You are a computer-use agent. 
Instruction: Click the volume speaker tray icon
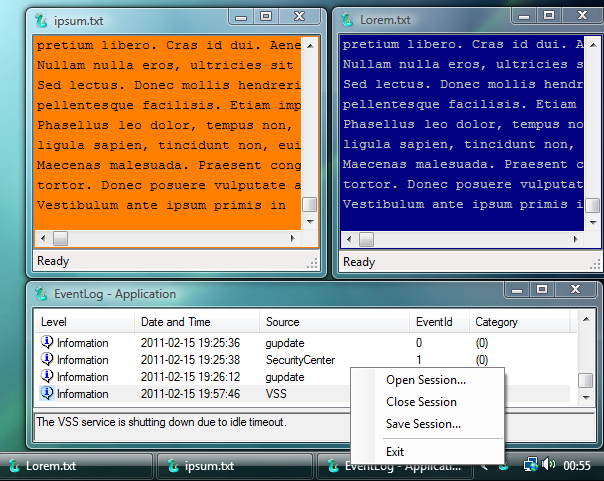[x=549, y=464]
